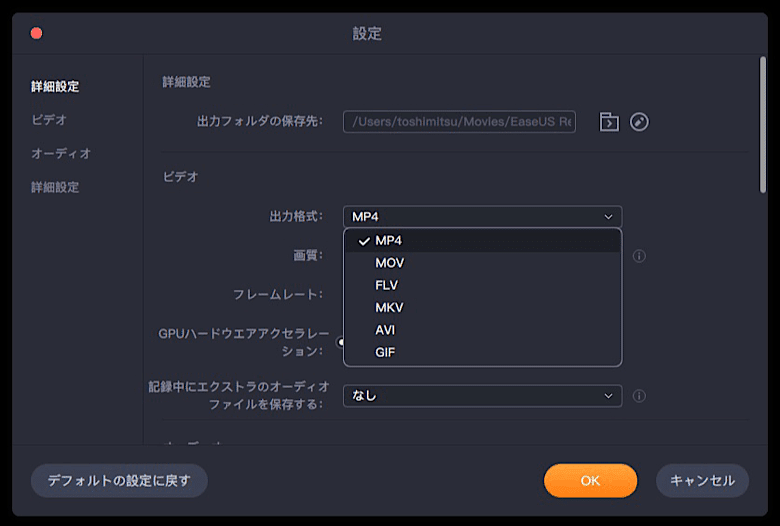Click the ビデオ section heading in content
This screenshot has width=780, height=526.
pos(181,177)
